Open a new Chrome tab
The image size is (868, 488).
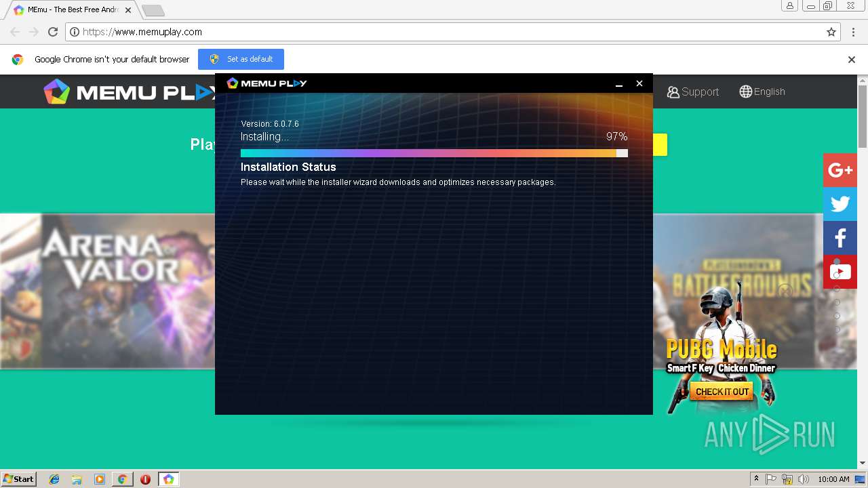pyautogui.click(x=153, y=10)
